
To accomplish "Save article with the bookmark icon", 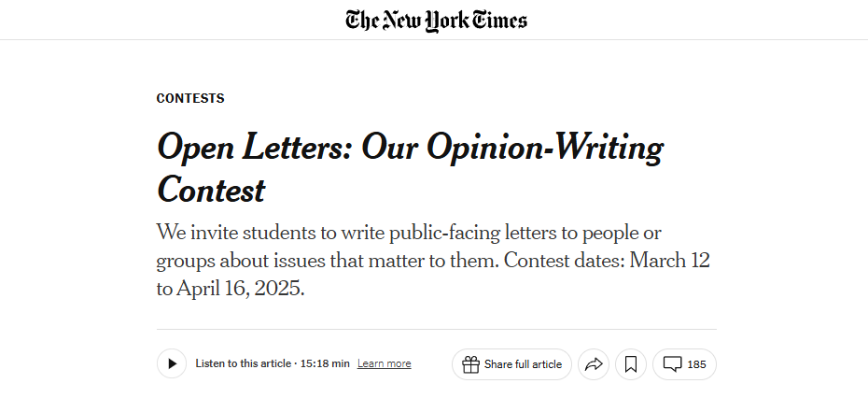I will (631, 364).
